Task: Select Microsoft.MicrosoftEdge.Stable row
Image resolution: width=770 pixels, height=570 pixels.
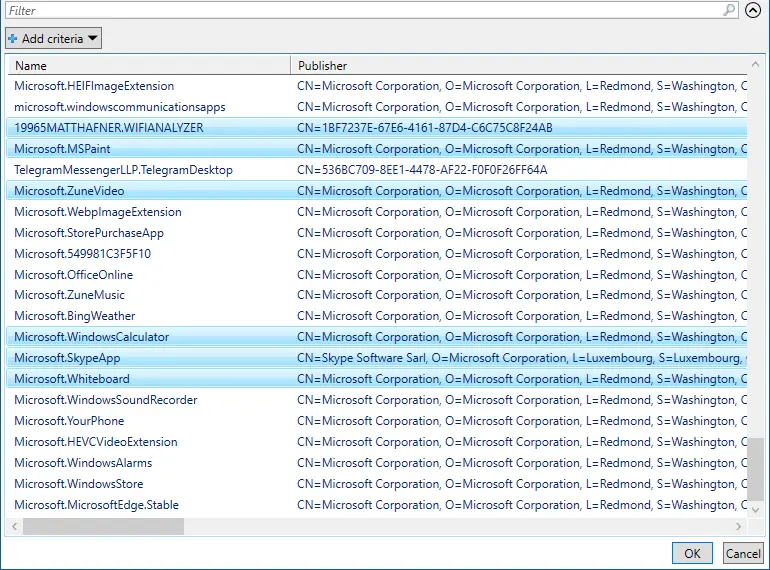Action: [377, 505]
